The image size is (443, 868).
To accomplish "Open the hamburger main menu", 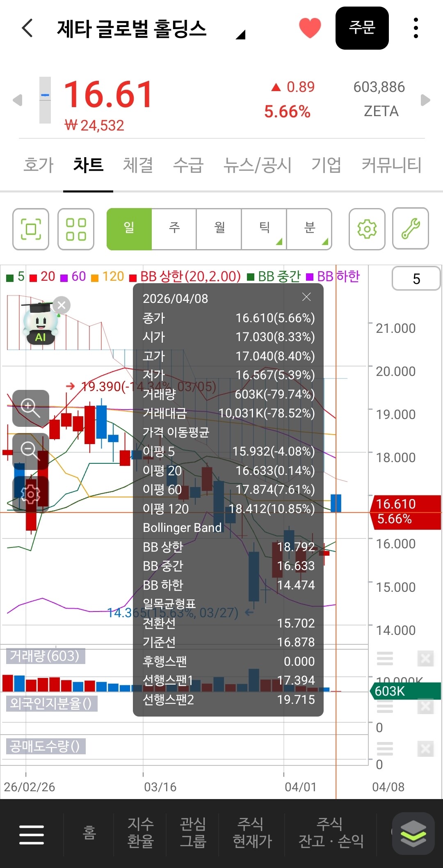I will coord(32,834).
